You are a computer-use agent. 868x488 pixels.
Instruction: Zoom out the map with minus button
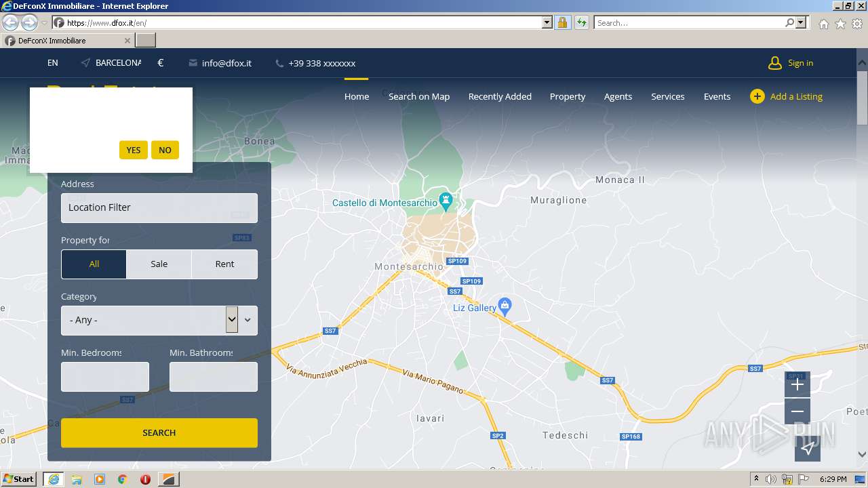point(797,411)
